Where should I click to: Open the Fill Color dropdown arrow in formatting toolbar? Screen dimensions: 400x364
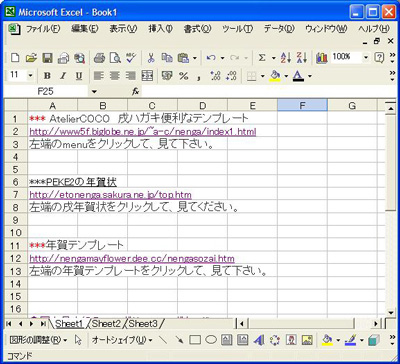pyautogui.click(x=286, y=76)
